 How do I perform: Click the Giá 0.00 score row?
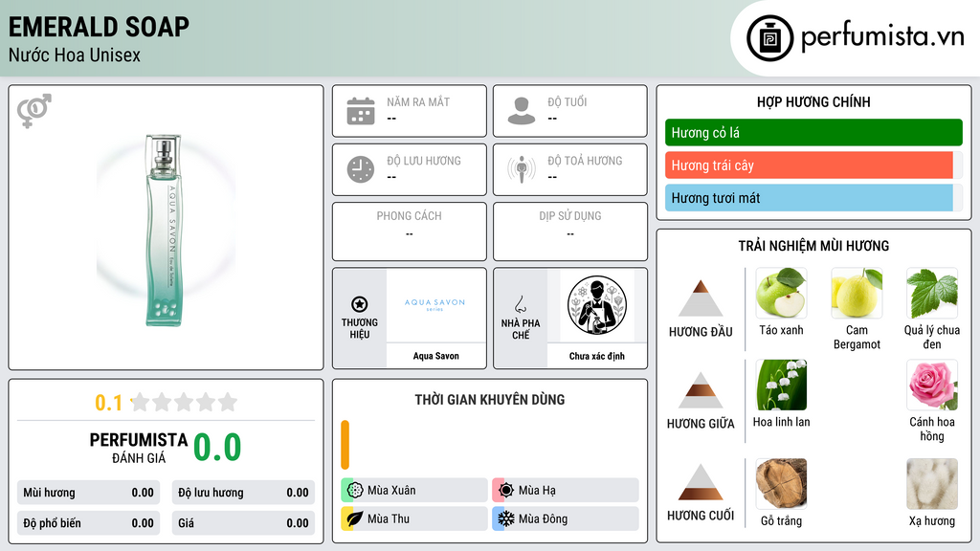coord(243,523)
